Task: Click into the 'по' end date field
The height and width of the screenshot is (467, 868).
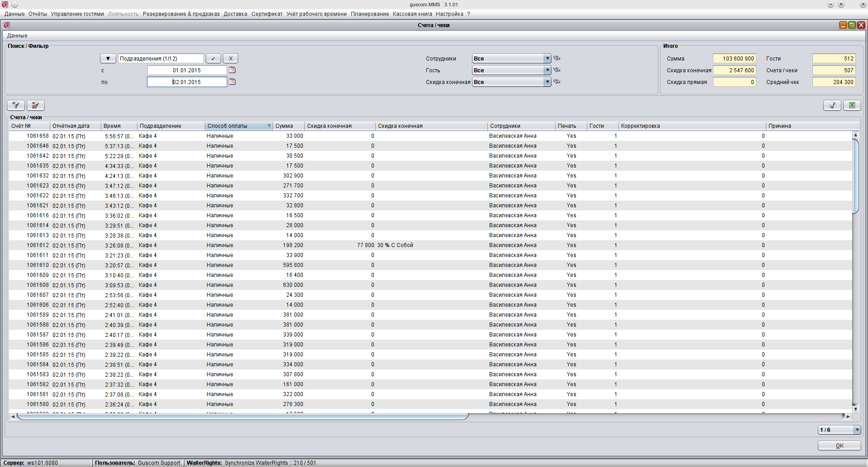Action: click(187, 82)
